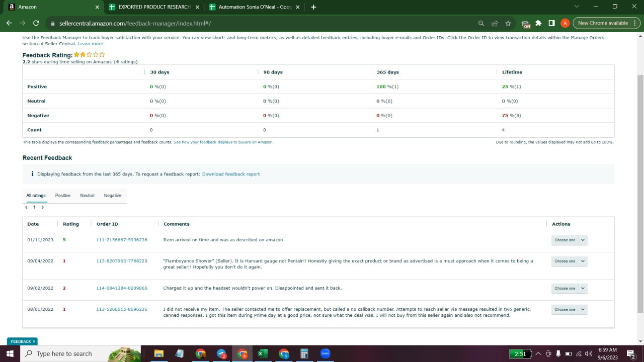
Task: Click the 365 days positive 100 % (1) value
Action: [387, 86]
